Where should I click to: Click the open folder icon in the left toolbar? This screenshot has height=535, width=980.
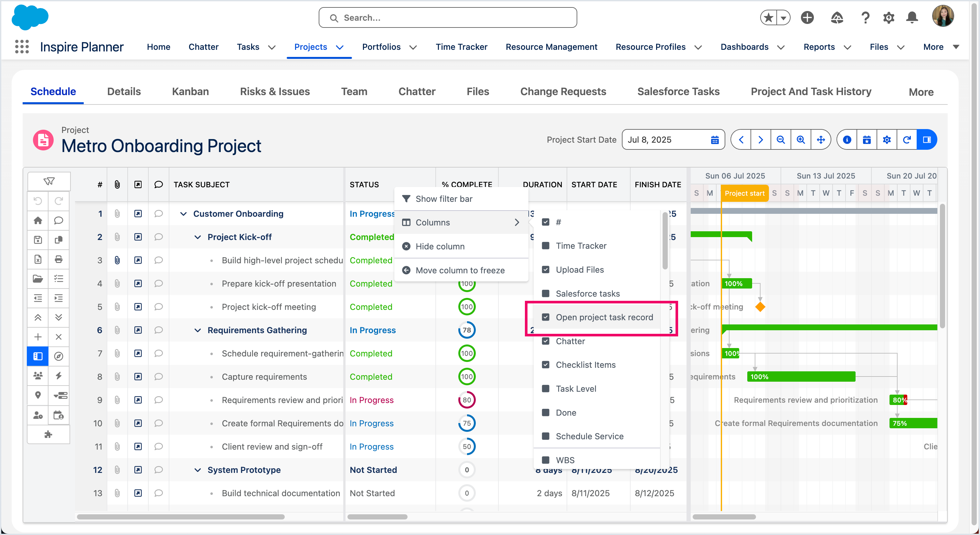pyautogui.click(x=38, y=279)
